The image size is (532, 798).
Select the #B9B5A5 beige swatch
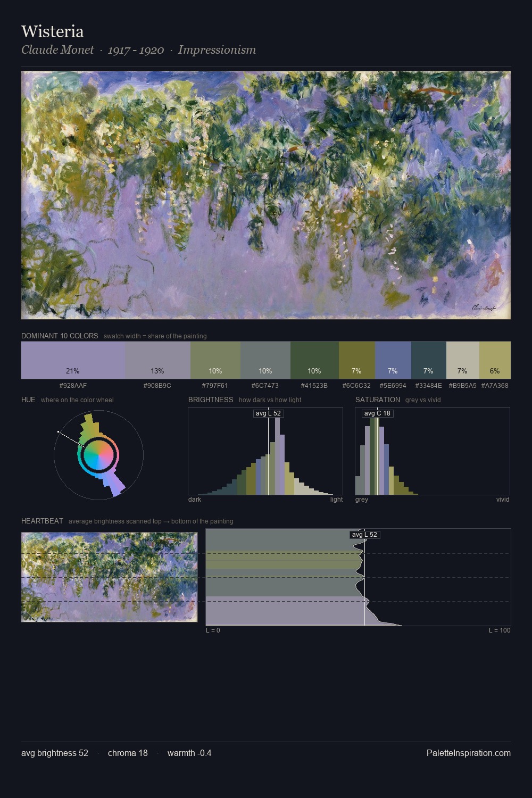[x=463, y=360]
